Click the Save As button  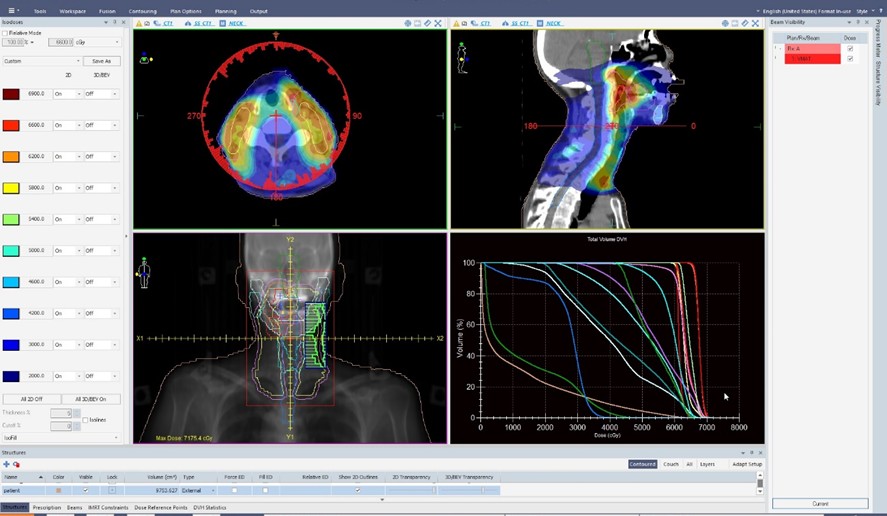point(101,61)
